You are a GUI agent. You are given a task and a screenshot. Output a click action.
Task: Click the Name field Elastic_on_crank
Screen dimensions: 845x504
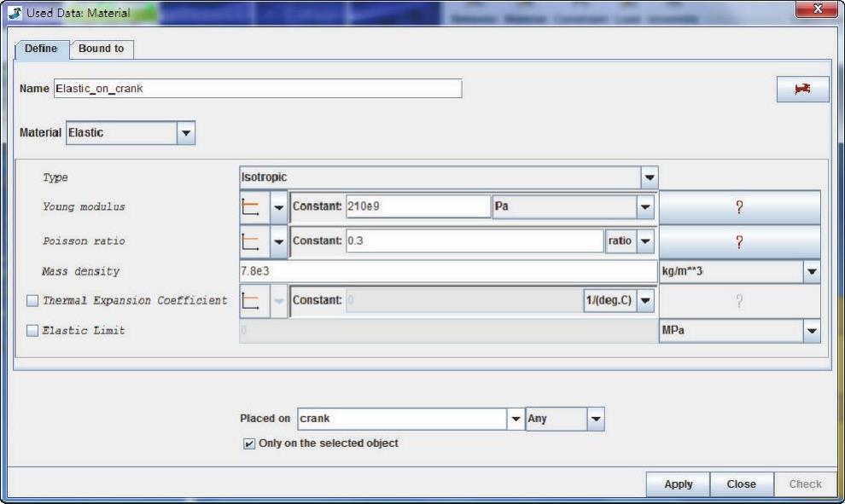coord(256,89)
